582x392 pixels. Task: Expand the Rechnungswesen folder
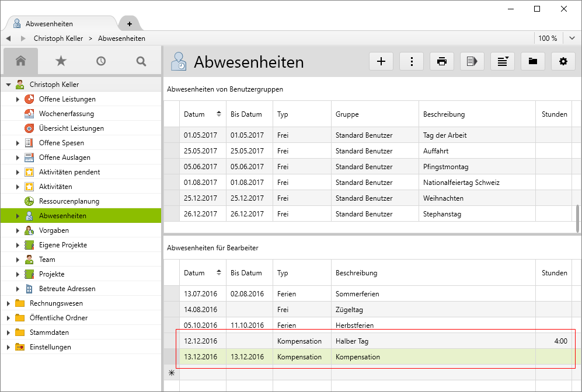click(8, 303)
